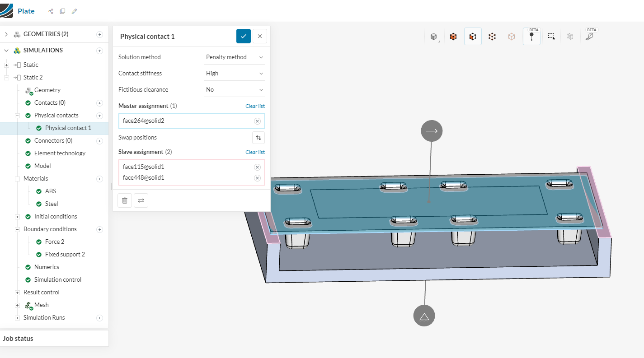Select Fixed support 2 in tree
The height and width of the screenshot is (358, 644).
point(65,254)
